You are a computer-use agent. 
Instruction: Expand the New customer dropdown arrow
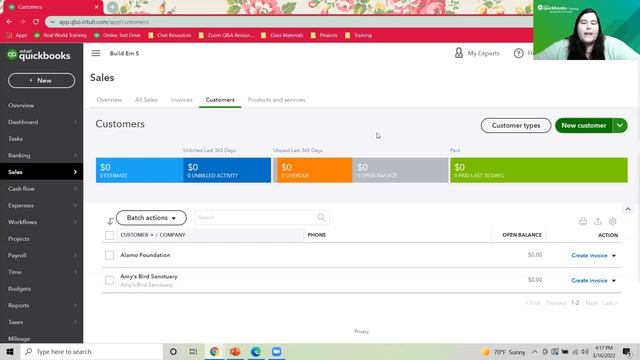point(620,125)
